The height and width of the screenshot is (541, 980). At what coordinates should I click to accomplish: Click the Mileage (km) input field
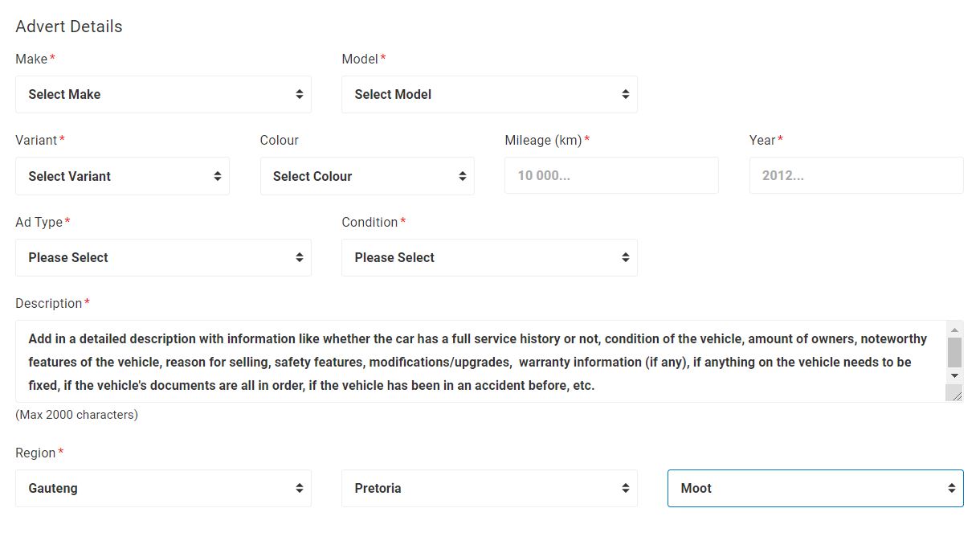(x=611, y=175)
